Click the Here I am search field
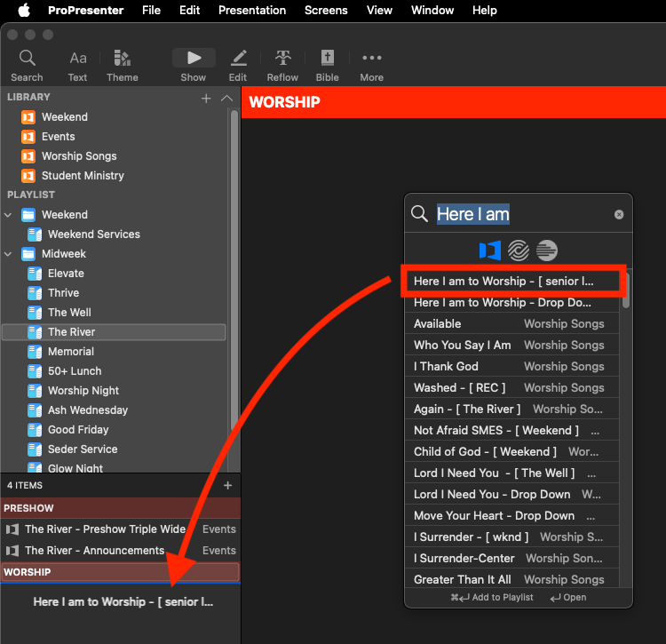The image size is (666, 644). (x=519, y=214)
